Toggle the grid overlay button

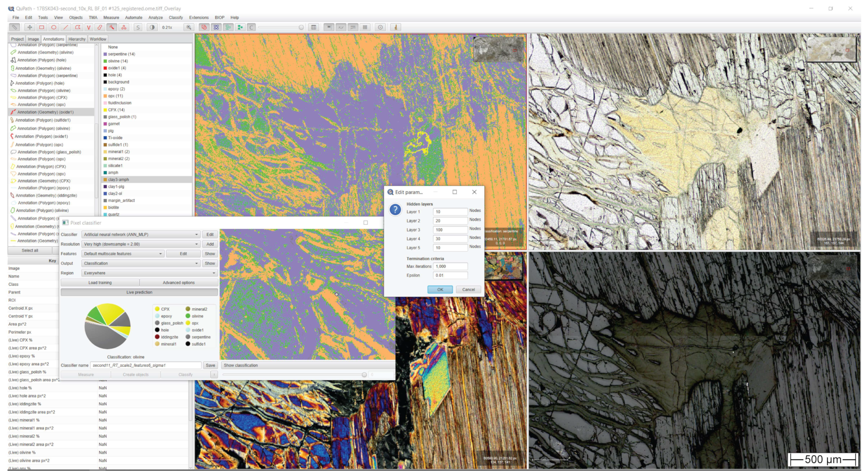[365, 27]
